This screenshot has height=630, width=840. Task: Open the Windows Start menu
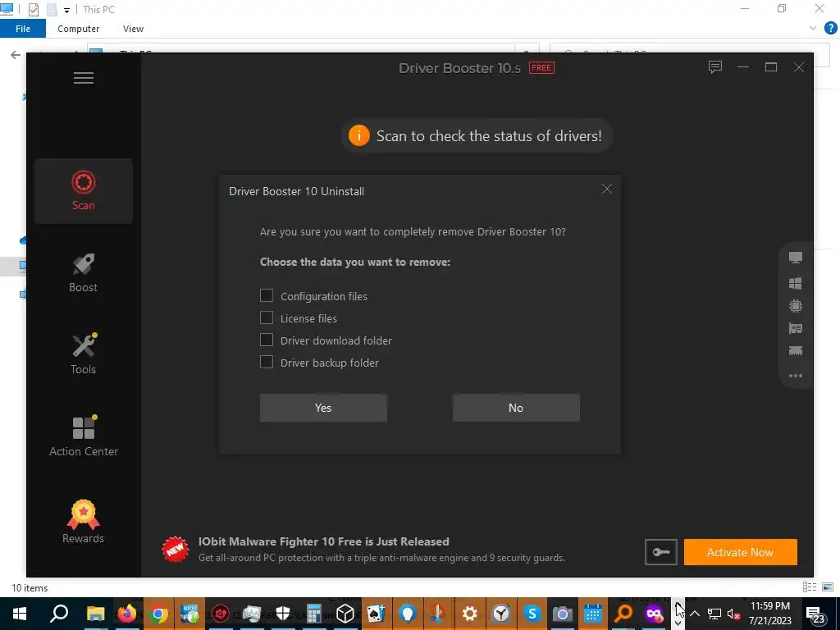coord(20,614)
